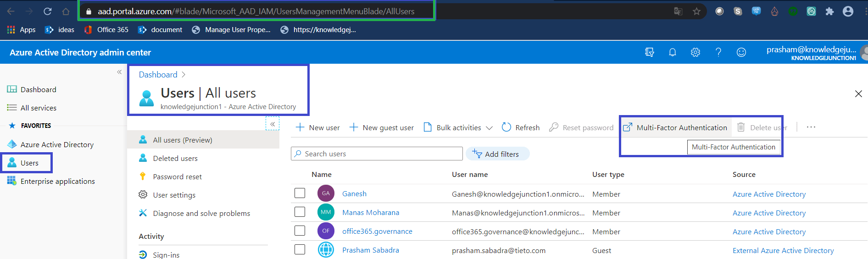Open Azure help question mark
Viewport: 868px width, 259px height.
tap(718, 52)
